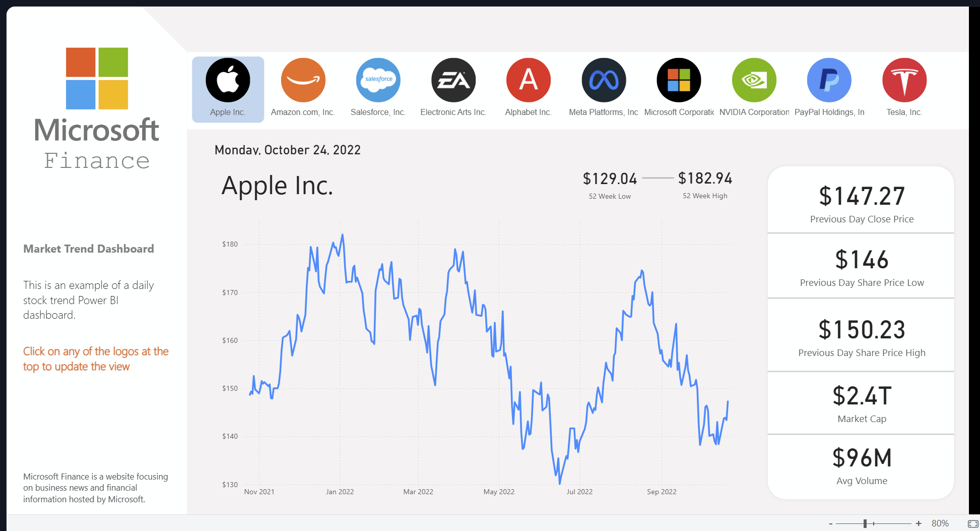
Task: Pick the Microsoft Corporation logo
Action: (679, 80)
